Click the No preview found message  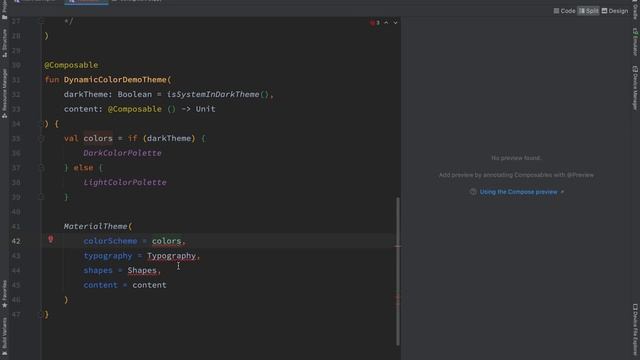[x=516, y=158]
